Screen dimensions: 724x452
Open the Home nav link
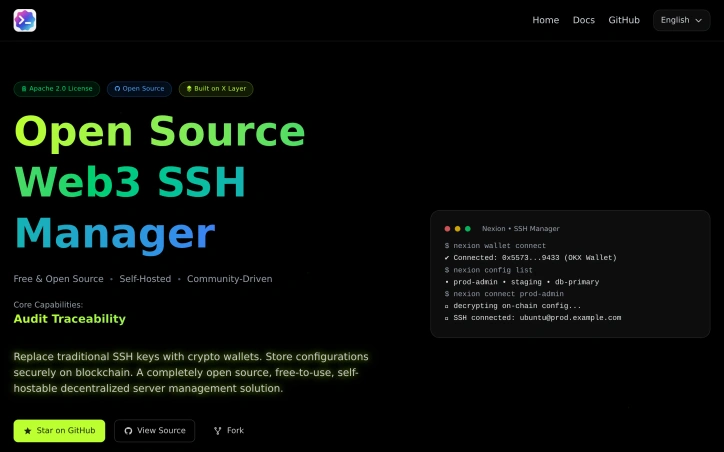545,20
